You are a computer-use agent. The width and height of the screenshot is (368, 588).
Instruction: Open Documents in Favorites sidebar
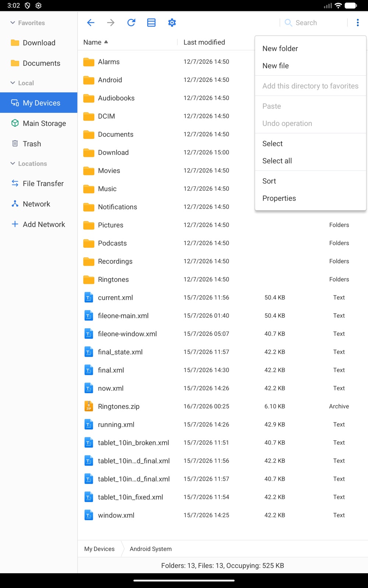coord(39,63)
